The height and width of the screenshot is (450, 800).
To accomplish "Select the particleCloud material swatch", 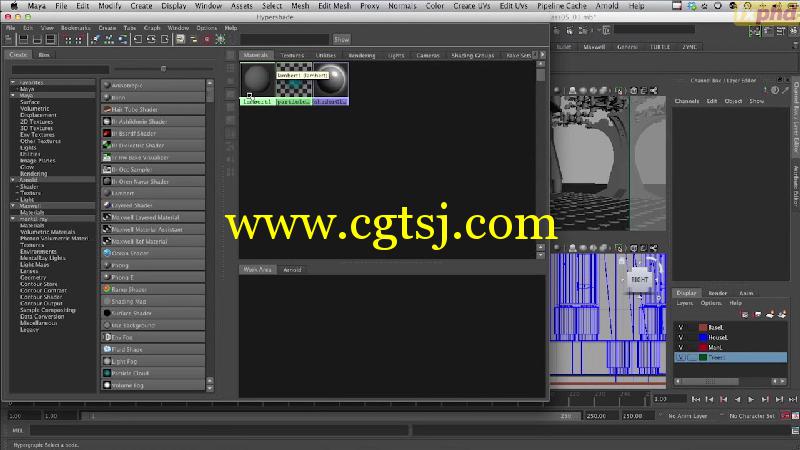I will tap(294, 84).
